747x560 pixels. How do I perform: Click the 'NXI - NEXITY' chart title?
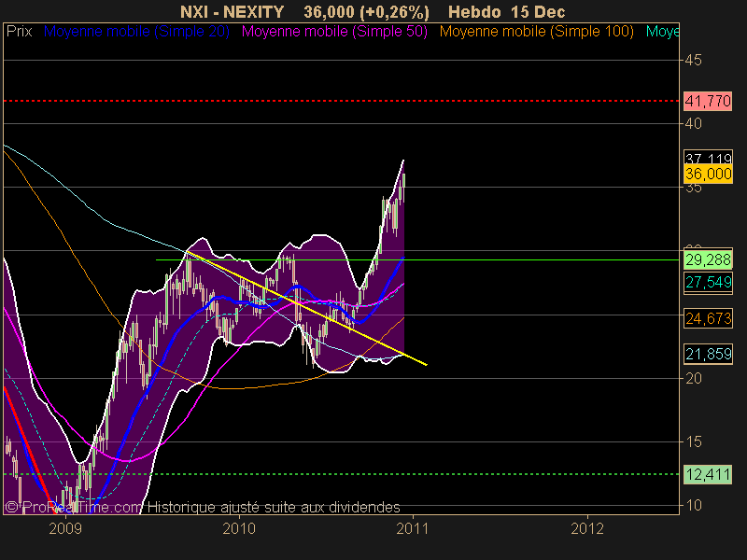click(x=232, y=12)
